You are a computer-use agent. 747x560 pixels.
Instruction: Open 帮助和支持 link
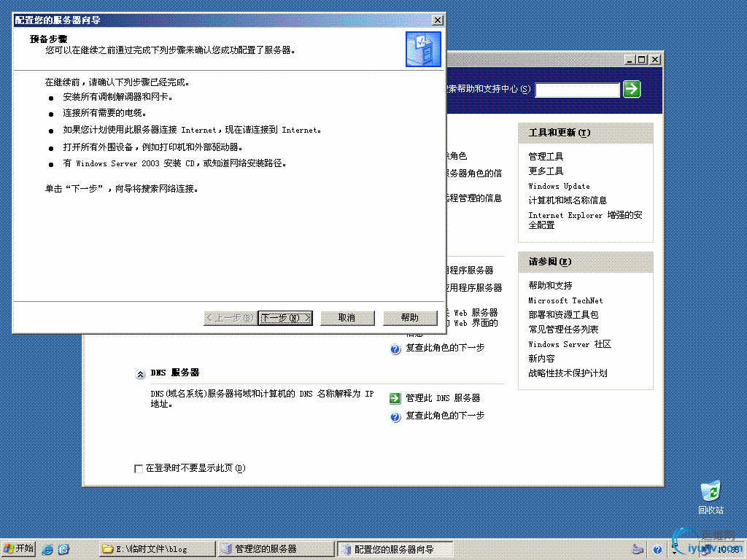point(550,286)
